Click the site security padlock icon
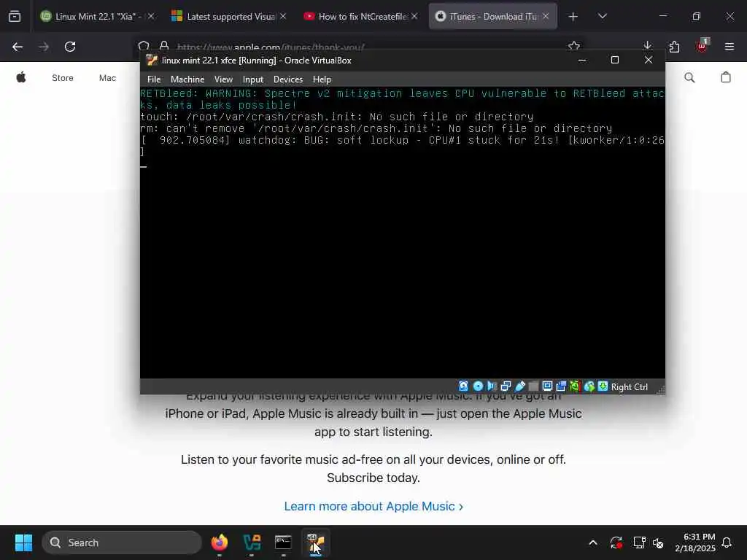 coord(164,46)
